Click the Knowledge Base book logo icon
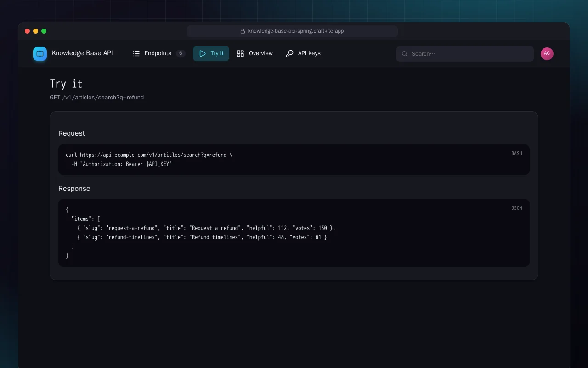Image resolution: width=588 pixels, height=368 pixels. [40, 54]
